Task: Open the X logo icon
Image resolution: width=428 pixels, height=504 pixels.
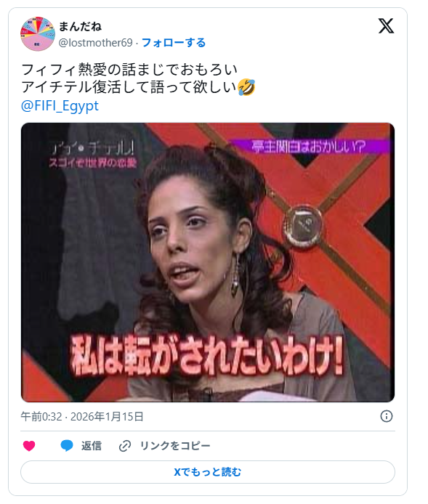Action: [386, 26]
